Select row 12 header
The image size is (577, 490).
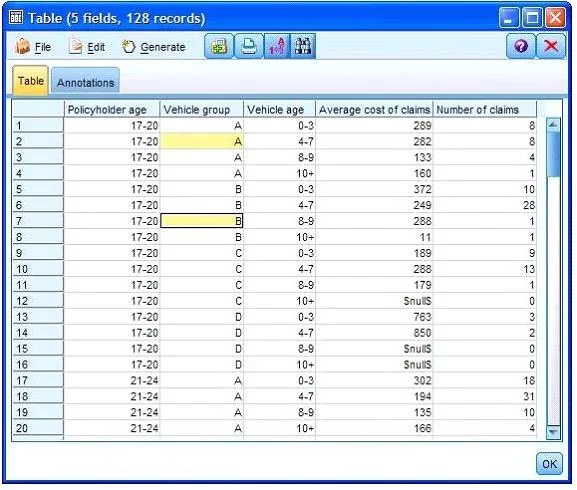(x=38, y=301)
